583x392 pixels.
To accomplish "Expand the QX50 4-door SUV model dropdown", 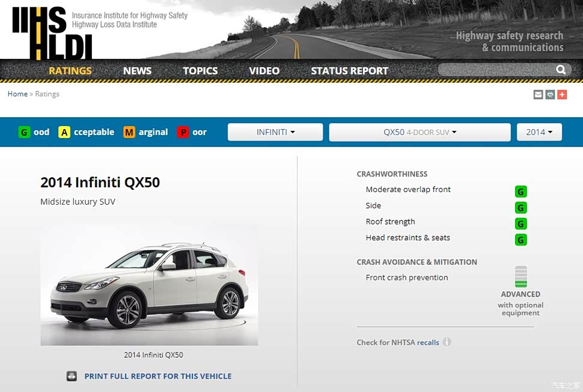I will click(420, 132).
